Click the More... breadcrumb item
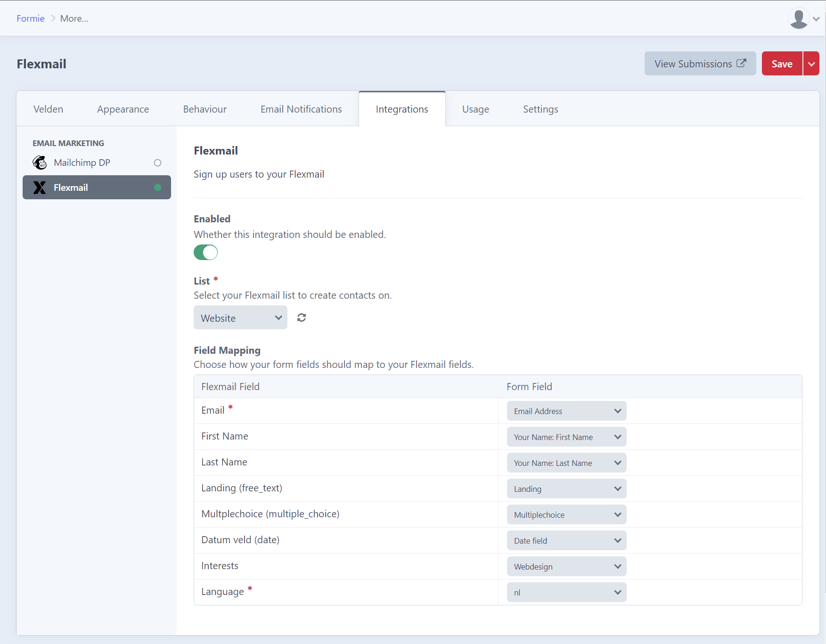The width and height of the screenshot is (826, 644). 74,18
